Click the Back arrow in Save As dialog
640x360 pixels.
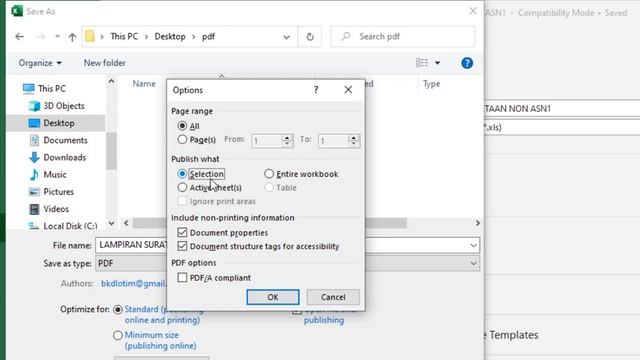19,37
